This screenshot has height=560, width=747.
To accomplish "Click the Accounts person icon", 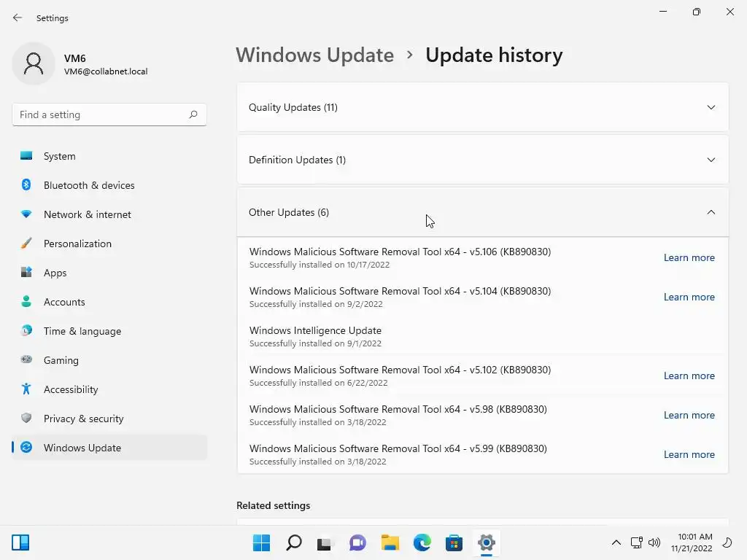I will (x=26, y=301).
